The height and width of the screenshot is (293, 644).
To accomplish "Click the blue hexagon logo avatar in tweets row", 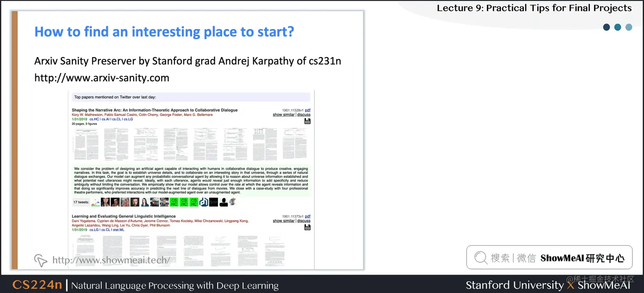I will click(x=204, y=202).
